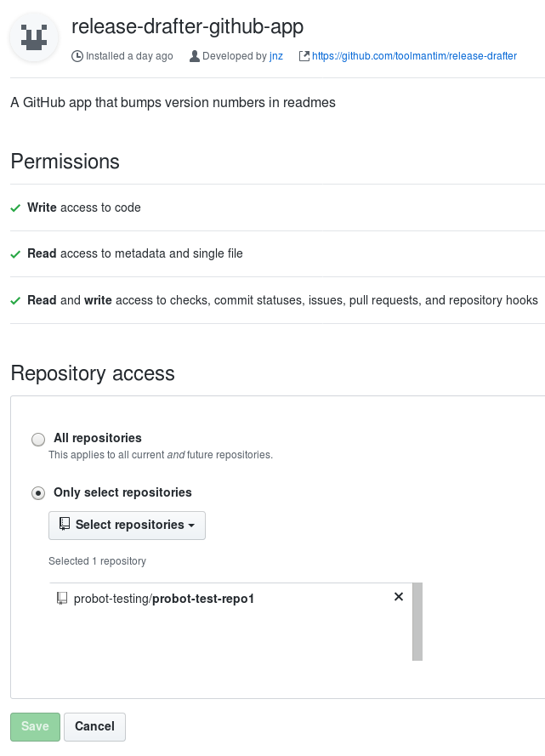Click the app's bot avatar logo
Screen dimensions: 545x756
tap(34, 38)
